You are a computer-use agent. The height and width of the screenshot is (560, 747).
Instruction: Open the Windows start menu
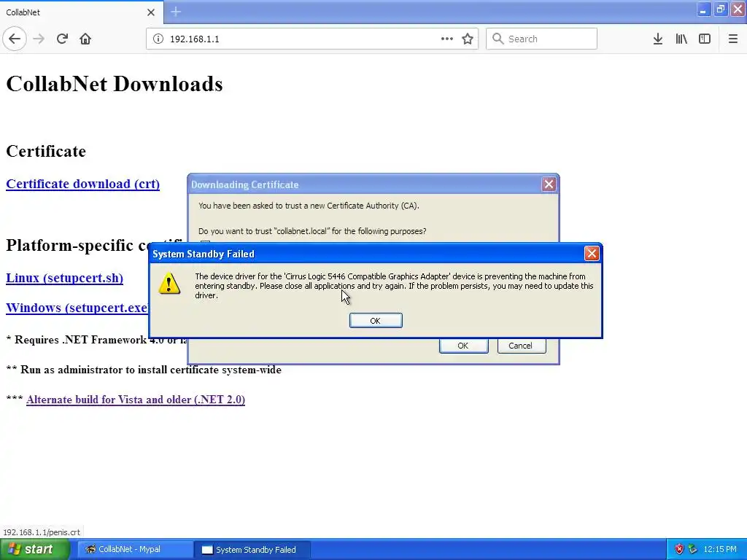click(x=35, y=549)
